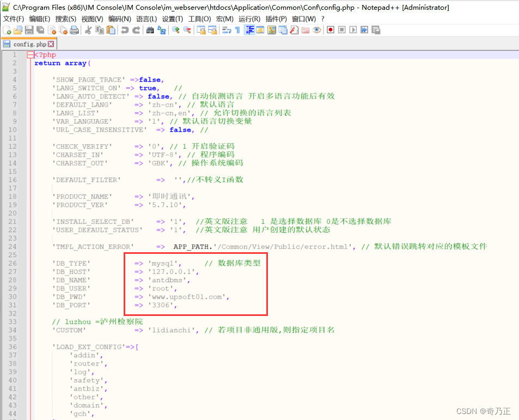Screen dimensions: 519x420
Task: Play back the recorded macro
Action: [x=353, y=30]
